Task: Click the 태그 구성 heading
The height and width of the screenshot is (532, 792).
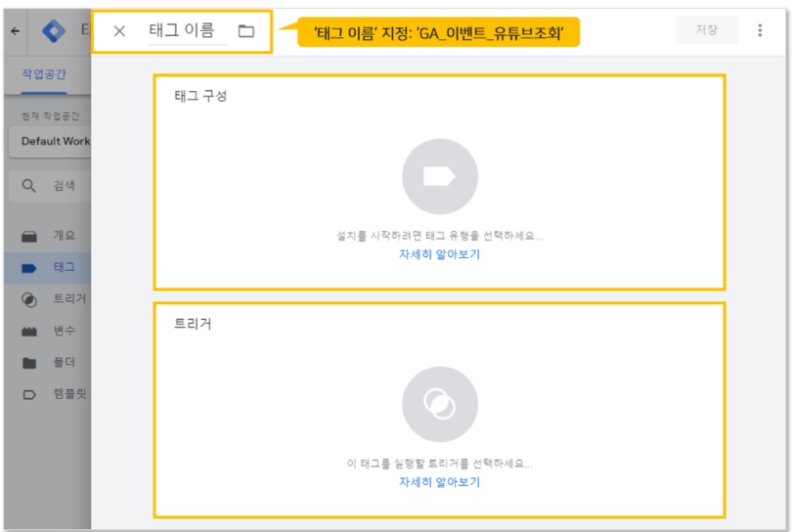Action: pyautogui.click(x=200, y=96)
